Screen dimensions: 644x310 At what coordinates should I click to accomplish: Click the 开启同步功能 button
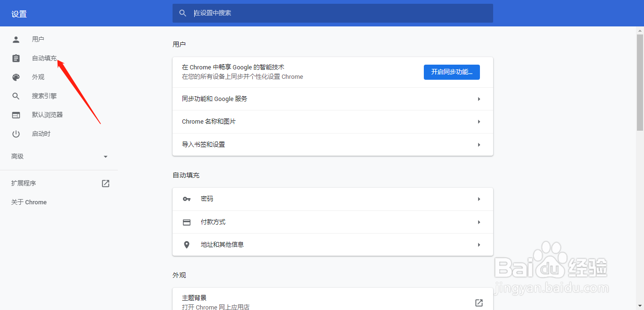(x=451, y=72)
